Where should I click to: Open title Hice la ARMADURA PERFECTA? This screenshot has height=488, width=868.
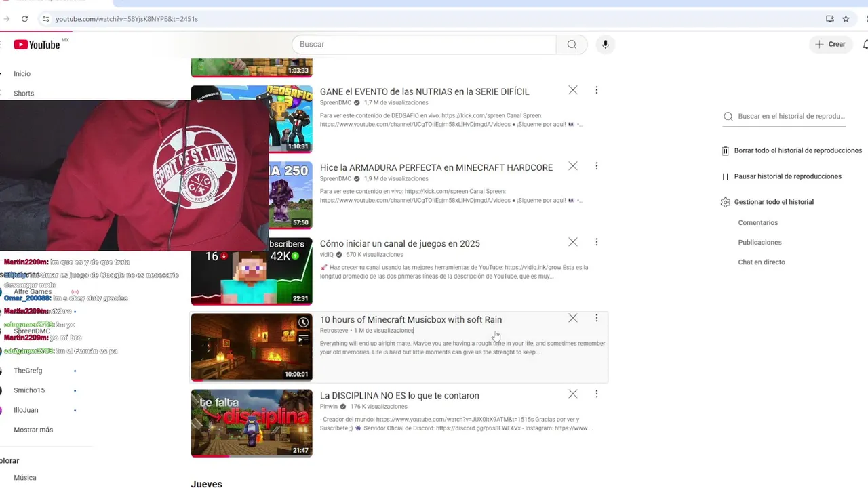coord(436,167)
